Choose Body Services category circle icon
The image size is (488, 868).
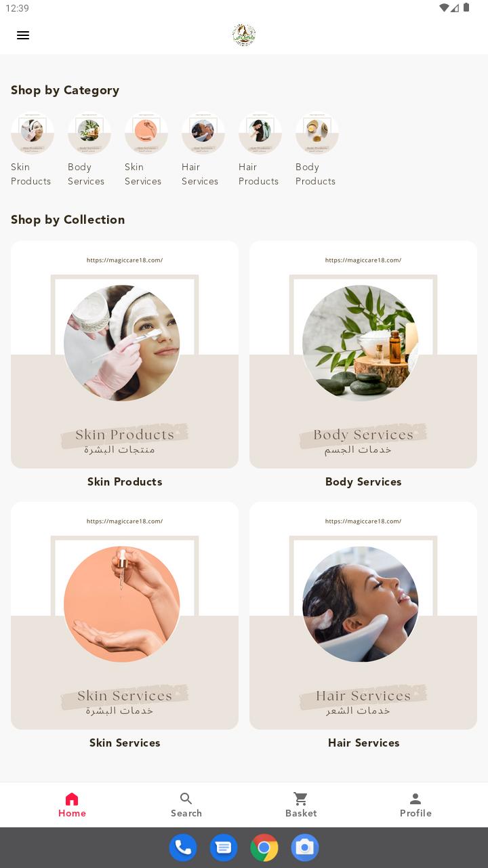pos(89,133)
